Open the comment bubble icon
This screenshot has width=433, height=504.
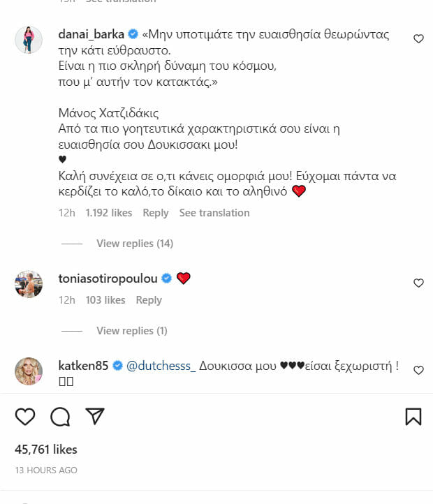click(60, 417)
